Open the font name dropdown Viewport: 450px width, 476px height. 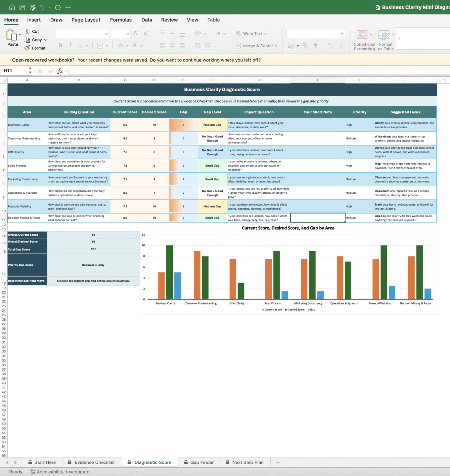point(106,33)
